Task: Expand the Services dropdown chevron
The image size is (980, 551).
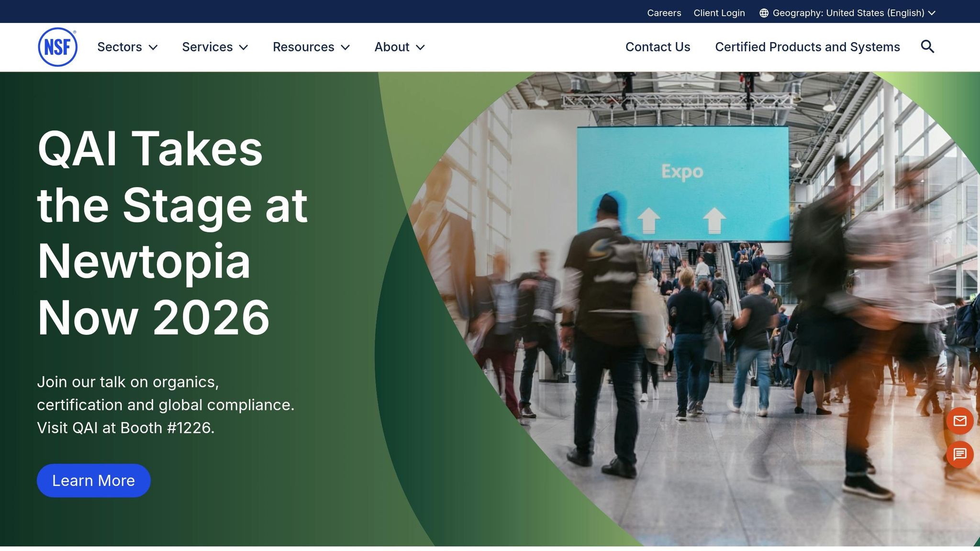Action: click(x=244, y=47)
